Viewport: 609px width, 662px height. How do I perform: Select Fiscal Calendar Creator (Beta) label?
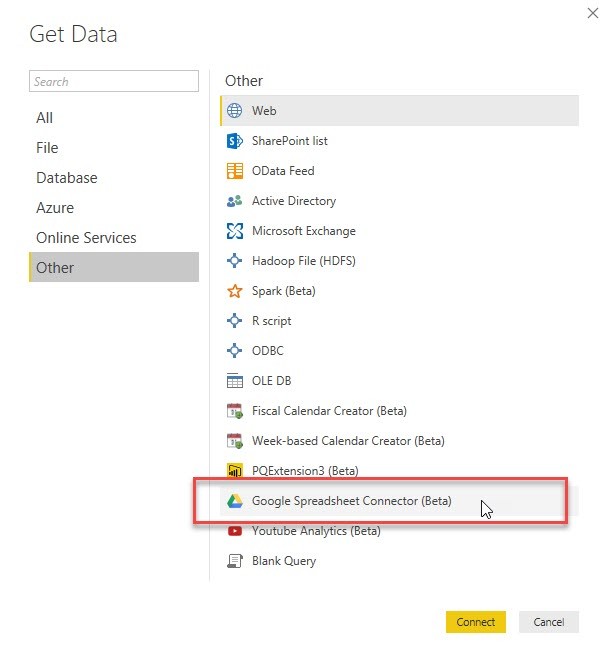pos(329,411)
